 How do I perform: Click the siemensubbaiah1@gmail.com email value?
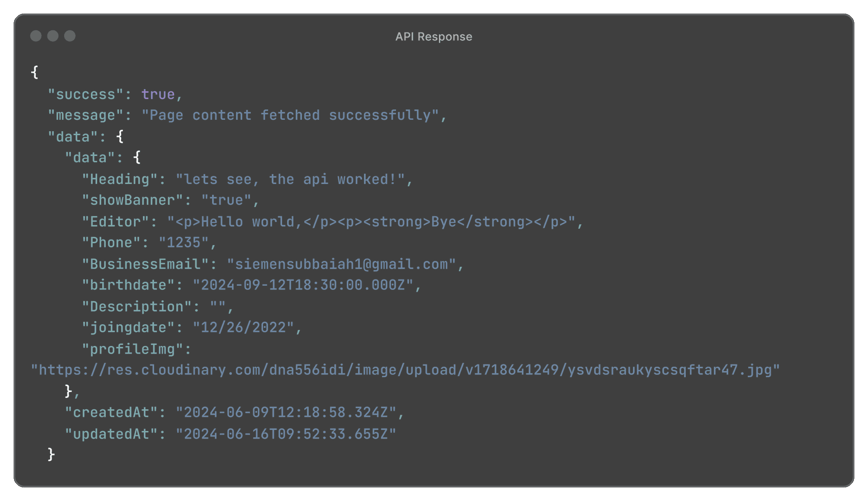(x=341, y=264)
